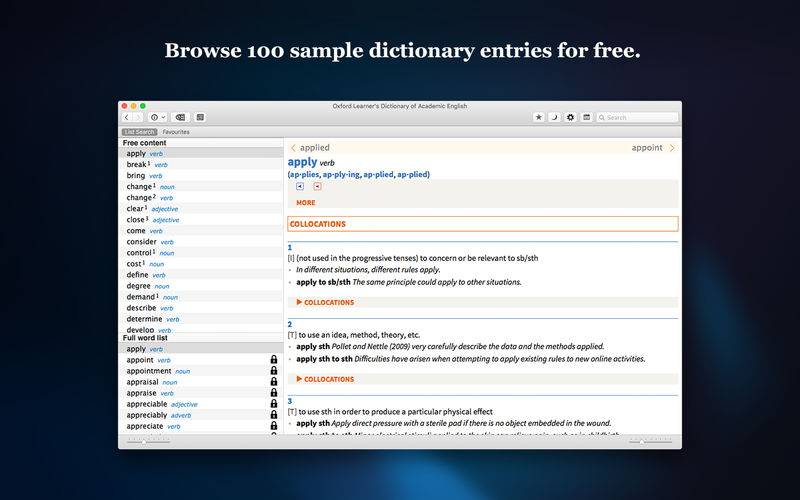Go to next entry 'appoint'
Screen dimensions: 800x500
pos(653,147)
